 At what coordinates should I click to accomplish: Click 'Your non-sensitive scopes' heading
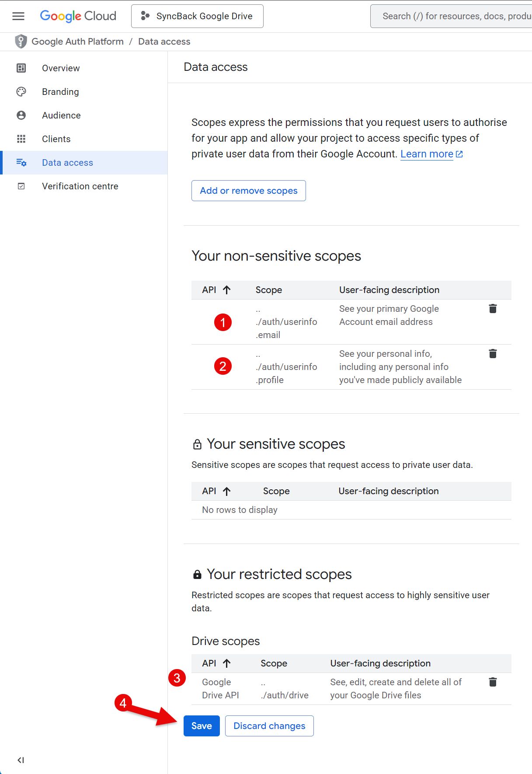click(x=276, y=256)
